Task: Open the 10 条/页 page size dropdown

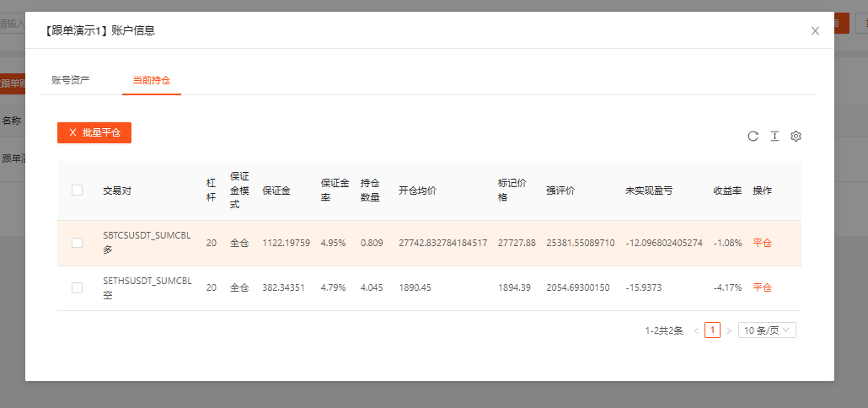Action: (767, 330)
